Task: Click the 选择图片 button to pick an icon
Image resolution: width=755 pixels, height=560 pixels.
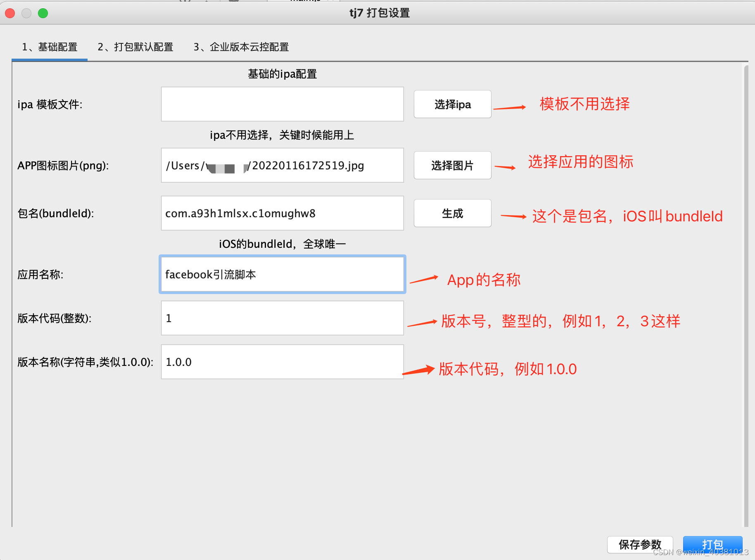Action: 452,165
